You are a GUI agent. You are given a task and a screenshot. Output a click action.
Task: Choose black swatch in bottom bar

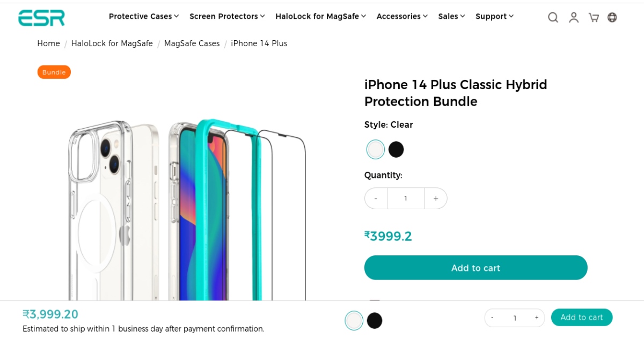point(375,321)
